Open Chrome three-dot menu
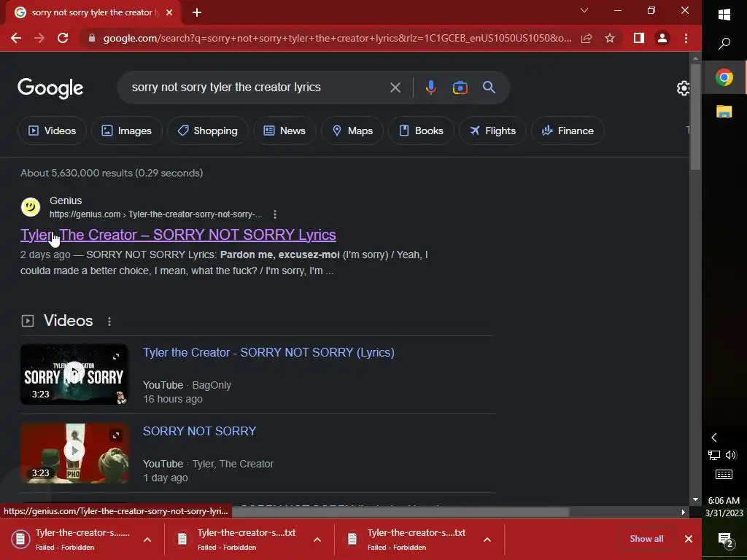 [x=686, y=38]
